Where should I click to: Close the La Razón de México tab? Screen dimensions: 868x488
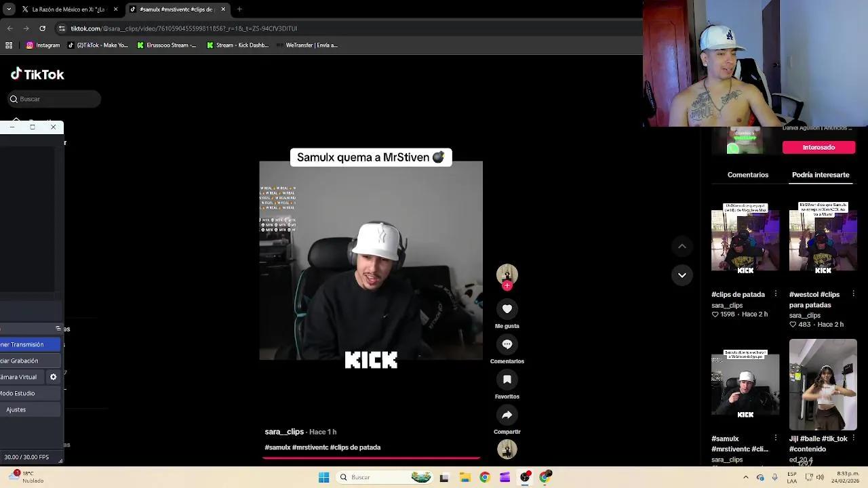116,9
